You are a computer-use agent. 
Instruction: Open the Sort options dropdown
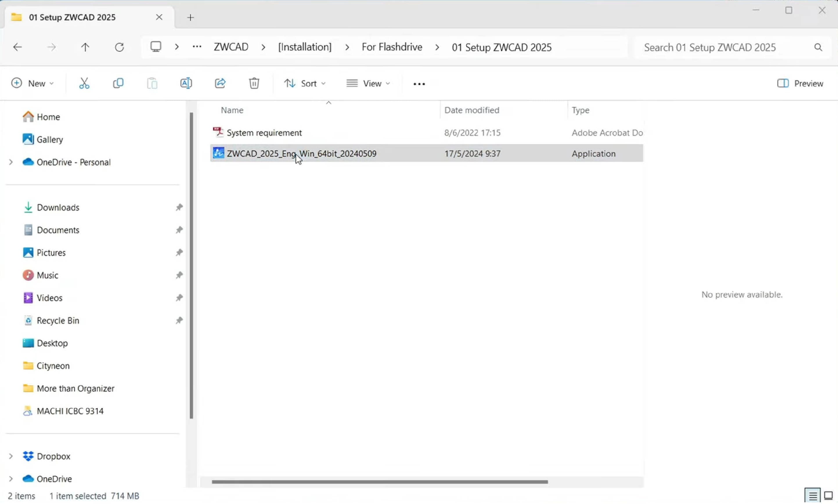point(304,83)
